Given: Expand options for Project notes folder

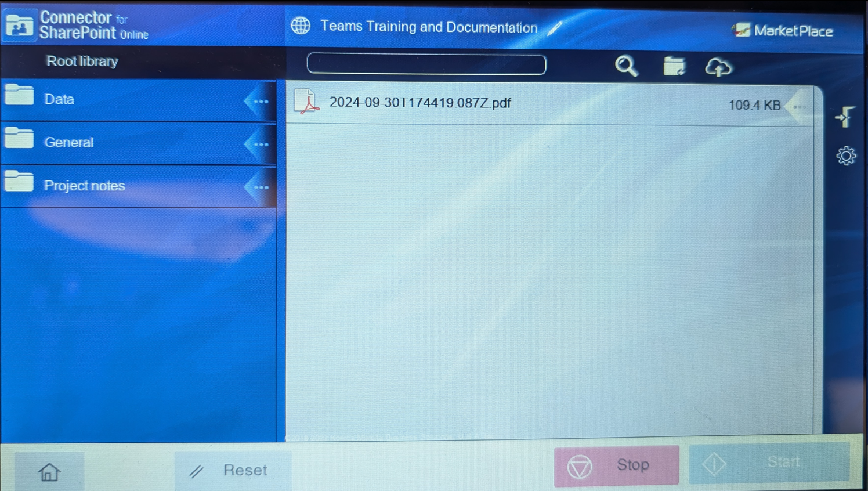Looking at the screenshot, I should point(260,187).
